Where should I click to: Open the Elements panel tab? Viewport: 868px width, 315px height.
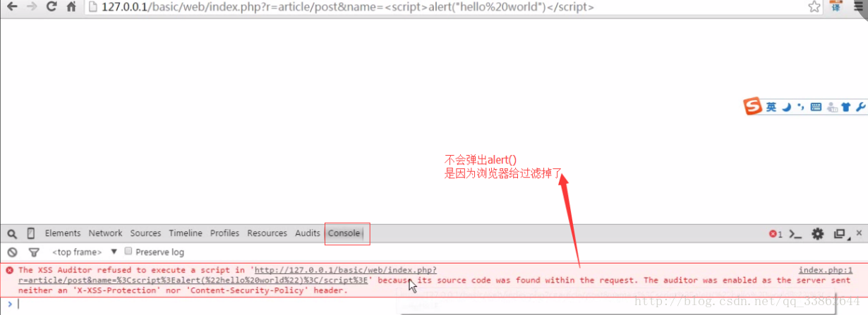(x=63, y=233)
